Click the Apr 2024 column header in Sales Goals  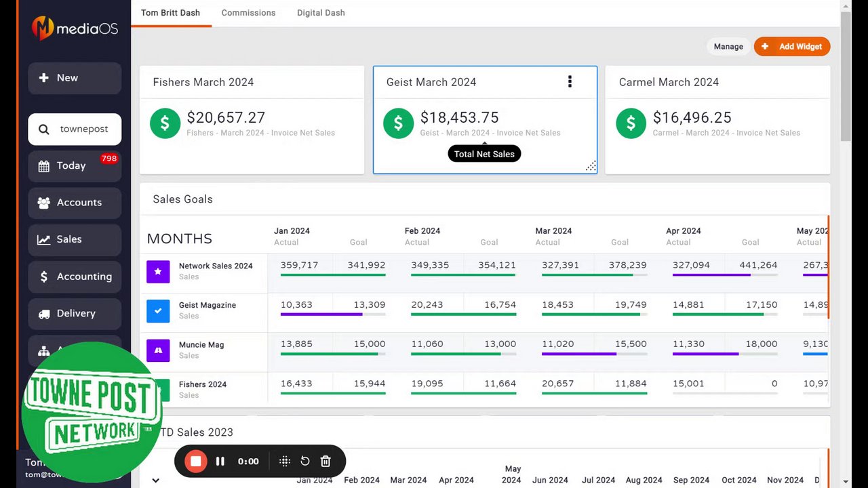tap(684, 230)
